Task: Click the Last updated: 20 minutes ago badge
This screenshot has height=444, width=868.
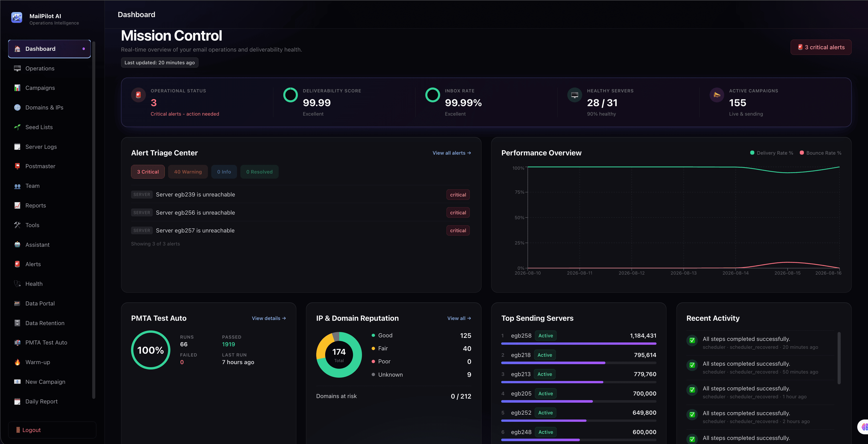Action: [160, 63]
